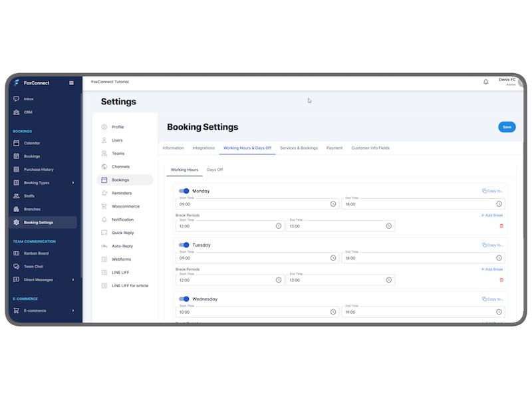Open the Inbox in sidebar
This screenshot has height=399, width=532.
[29, 99]
